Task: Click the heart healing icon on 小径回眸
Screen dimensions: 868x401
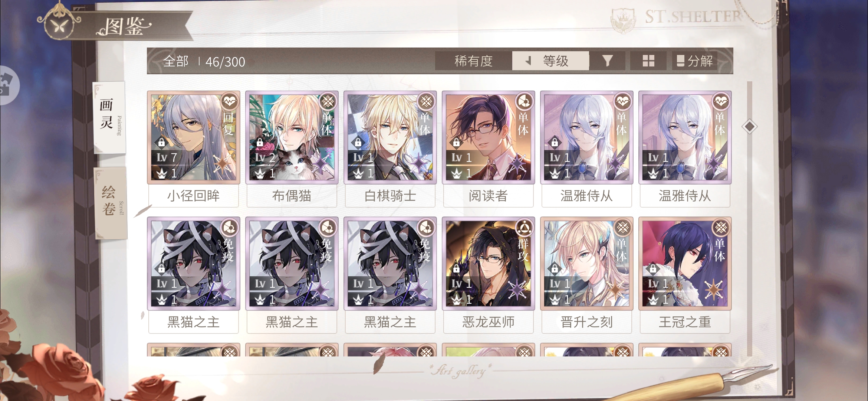Action: pos(230,101)
